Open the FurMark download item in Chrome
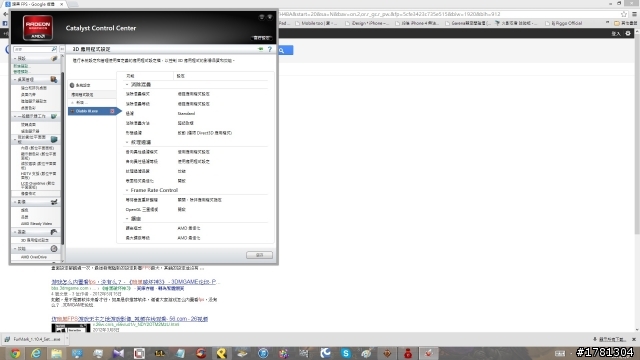The height and width of the screenshot is (360, 640). 35,339
